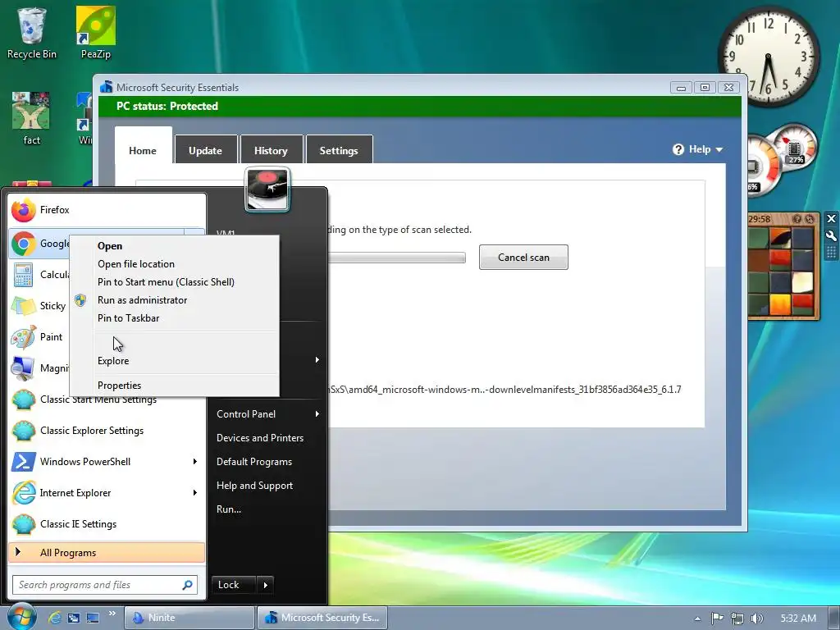Expand the Quick Launch overflow chevron
Viewport: 840px width, 630px height.
point(112,614)
